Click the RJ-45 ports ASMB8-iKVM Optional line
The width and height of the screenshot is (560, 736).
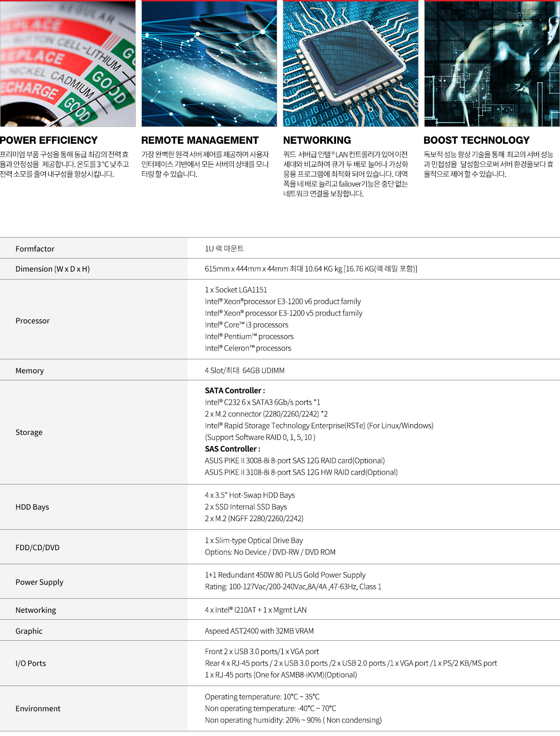pyautogui.click(x=281, y=675)
